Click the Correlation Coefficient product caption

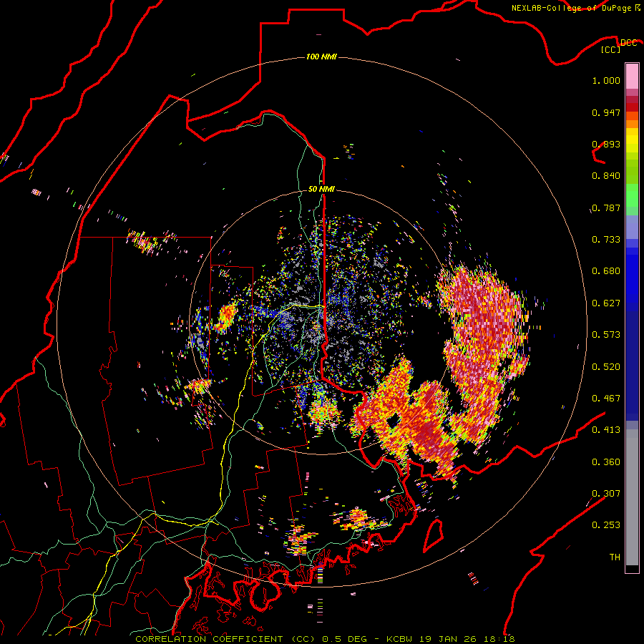tap(325, 639)
